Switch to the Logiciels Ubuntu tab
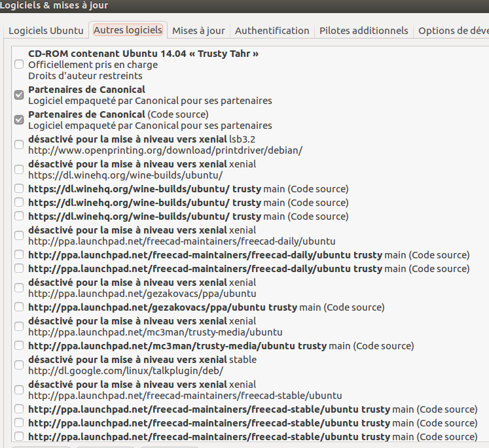Screen dimensions: 489x448 (46, 31)
